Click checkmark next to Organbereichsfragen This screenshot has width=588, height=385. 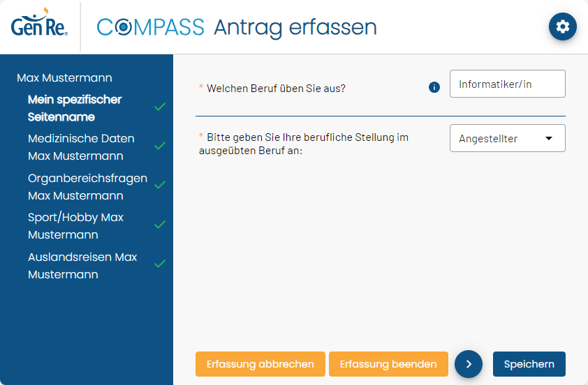[160, 185]
